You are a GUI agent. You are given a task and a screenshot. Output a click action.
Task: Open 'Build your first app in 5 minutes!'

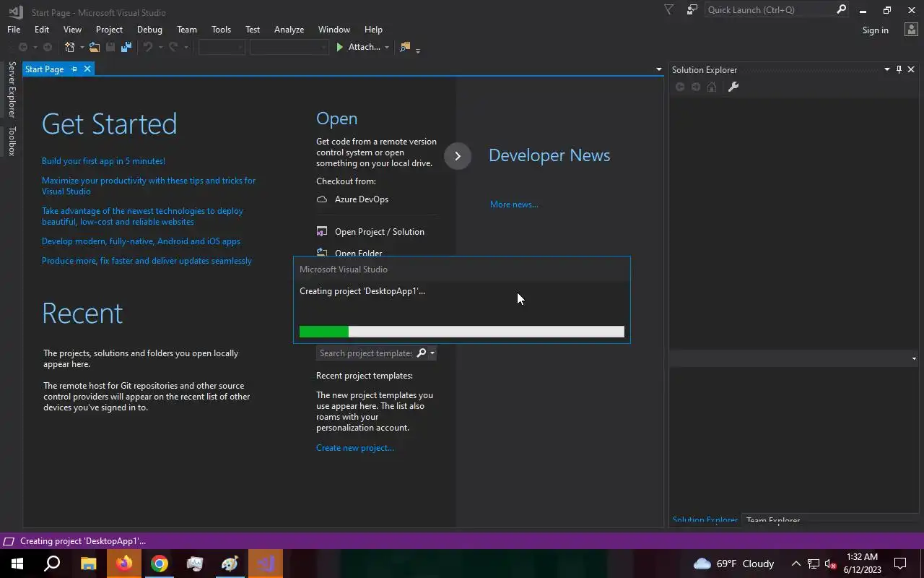103,161
